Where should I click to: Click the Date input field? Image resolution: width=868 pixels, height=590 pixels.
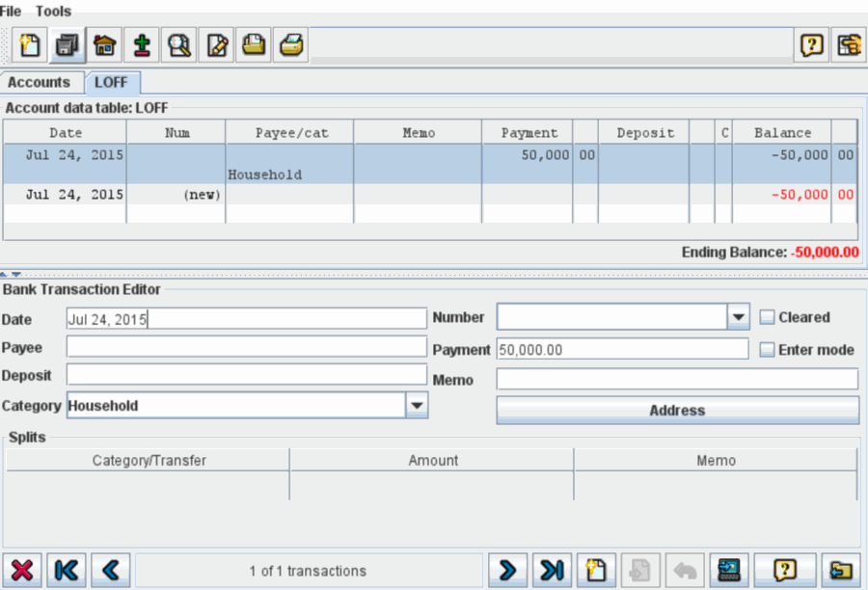[x=246, y=319]
